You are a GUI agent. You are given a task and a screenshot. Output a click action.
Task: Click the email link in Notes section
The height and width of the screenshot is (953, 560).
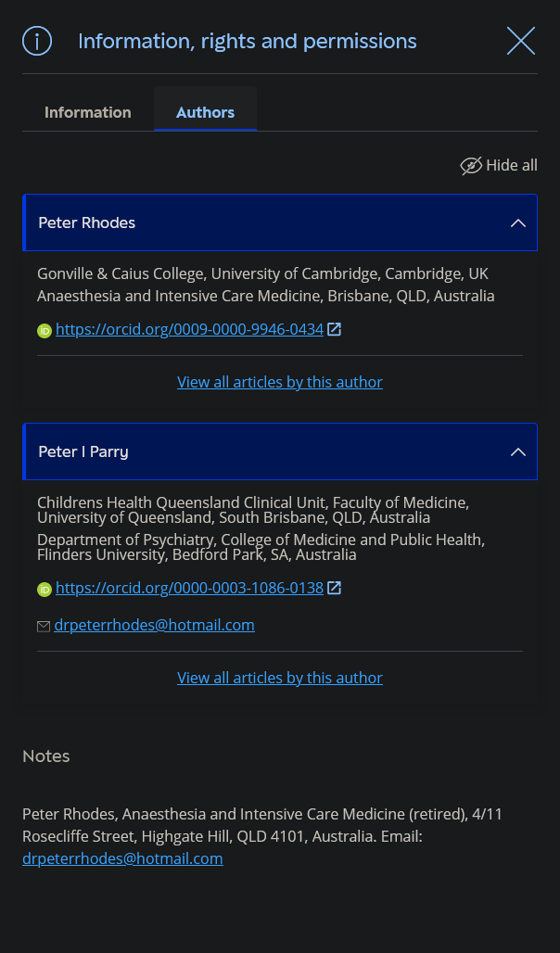(122, 858)
